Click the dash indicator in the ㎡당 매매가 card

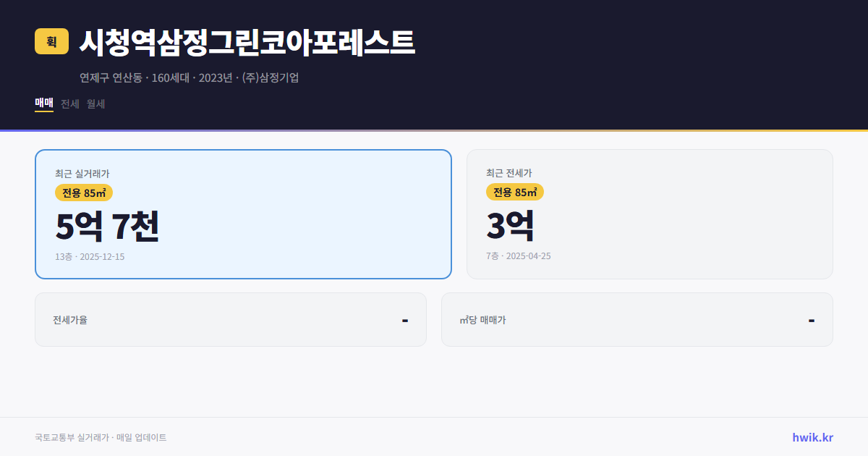coord(811,319)
